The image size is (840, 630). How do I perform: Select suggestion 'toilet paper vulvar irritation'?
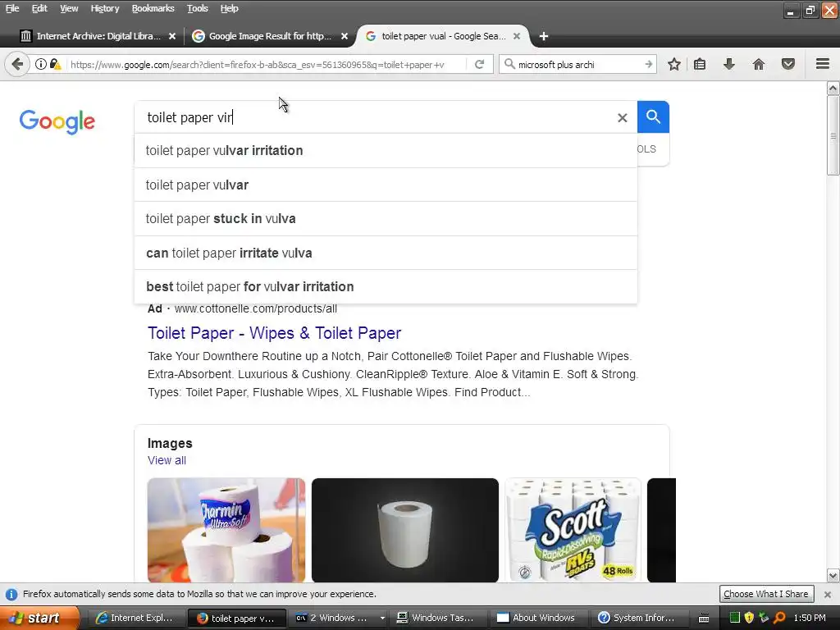tap(386, 151)
